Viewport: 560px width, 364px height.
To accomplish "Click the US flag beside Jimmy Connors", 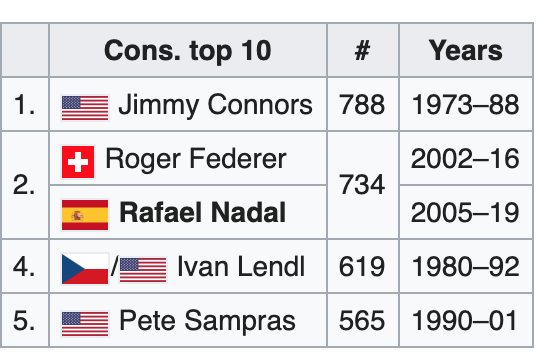I will pos(85,108).
